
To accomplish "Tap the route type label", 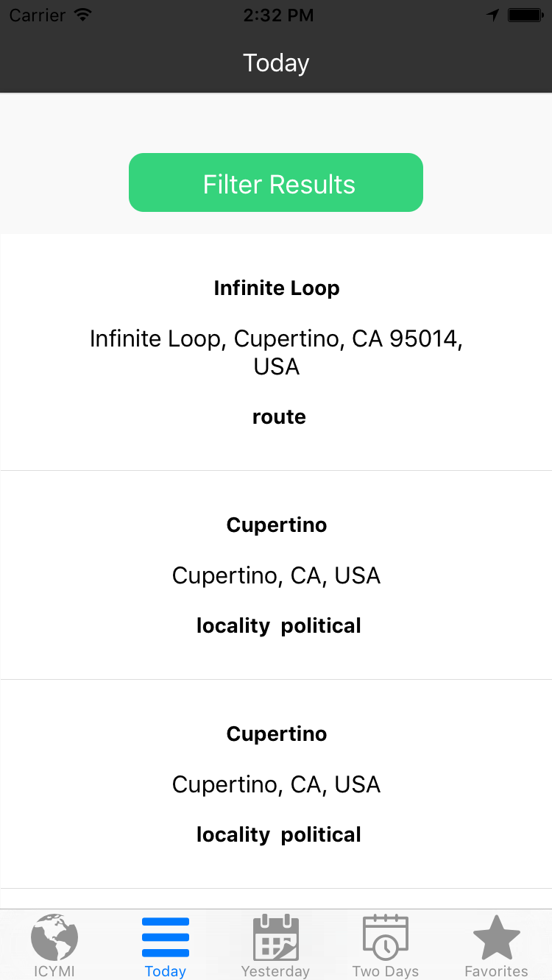I will 279,417.
